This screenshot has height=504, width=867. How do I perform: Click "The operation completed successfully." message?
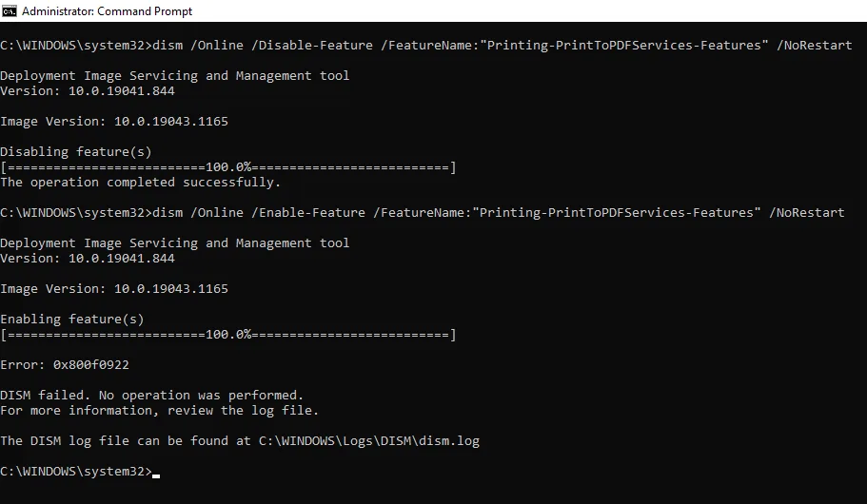141,183
